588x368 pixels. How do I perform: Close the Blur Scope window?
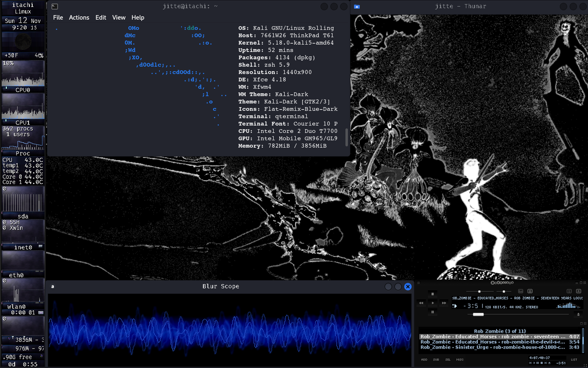coord(407,287)
